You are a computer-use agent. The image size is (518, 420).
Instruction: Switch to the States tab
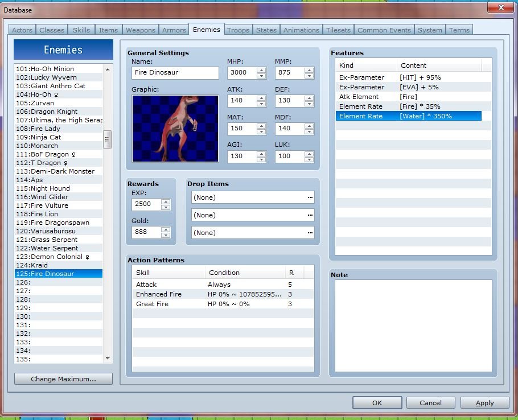pyautogui.click(x=266, y=30)
